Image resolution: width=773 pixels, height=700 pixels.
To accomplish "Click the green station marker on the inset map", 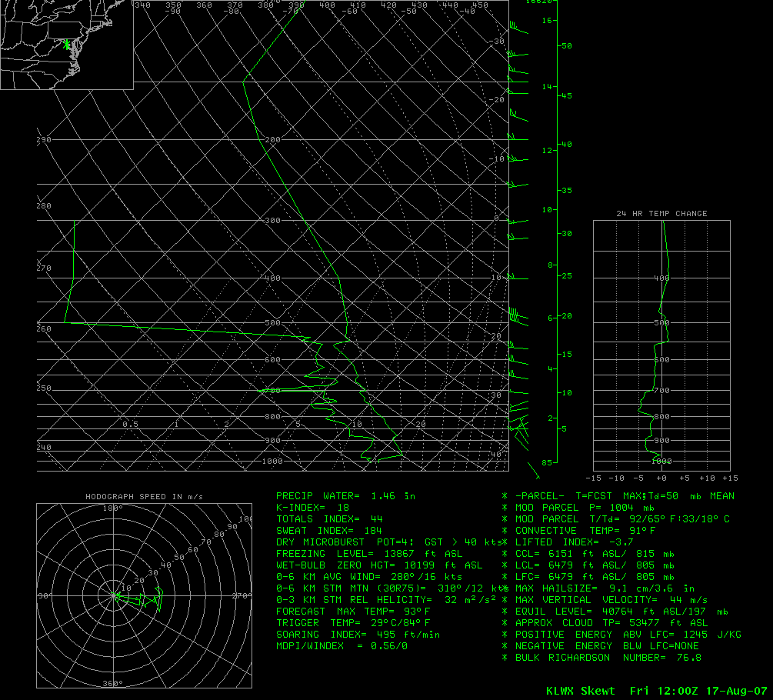I will (68, 45).
